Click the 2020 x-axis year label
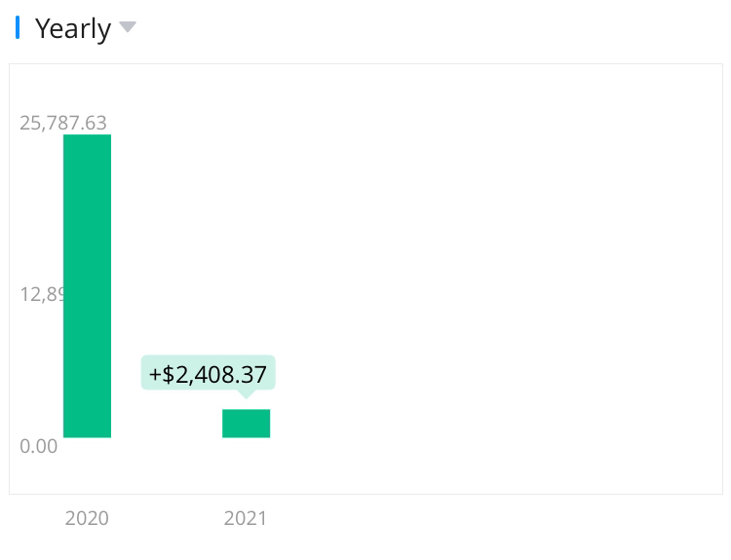Image resolution: width=731 pixels, height=560 pixels. 87,518
